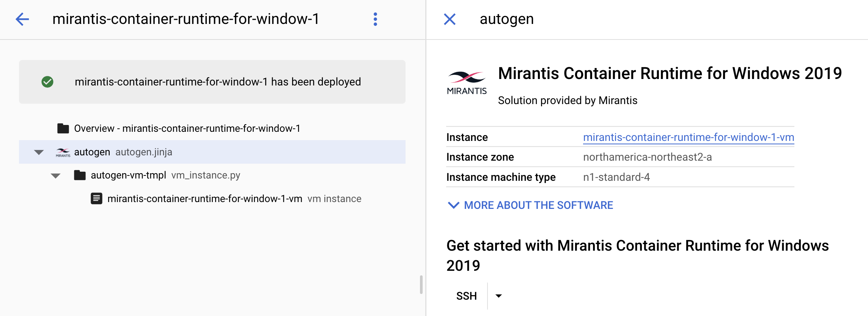868x316 pixels.
Task: Click the vm instance document icon
Action: click(x=96, y=199)
